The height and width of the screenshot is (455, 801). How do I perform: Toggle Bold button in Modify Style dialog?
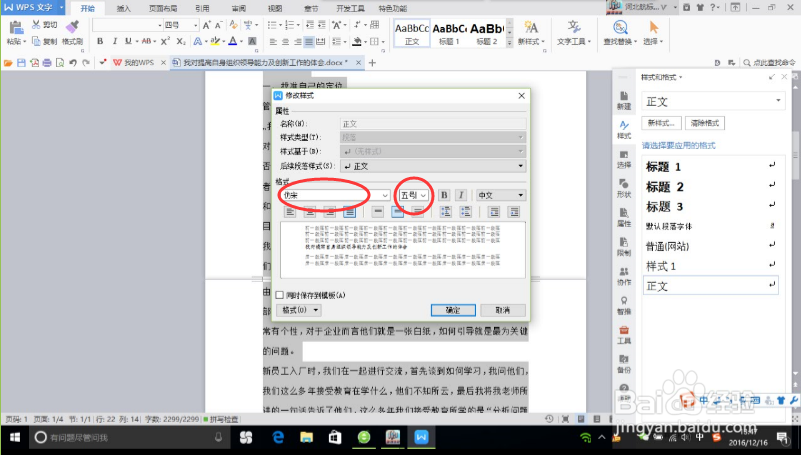pos(444,195)
